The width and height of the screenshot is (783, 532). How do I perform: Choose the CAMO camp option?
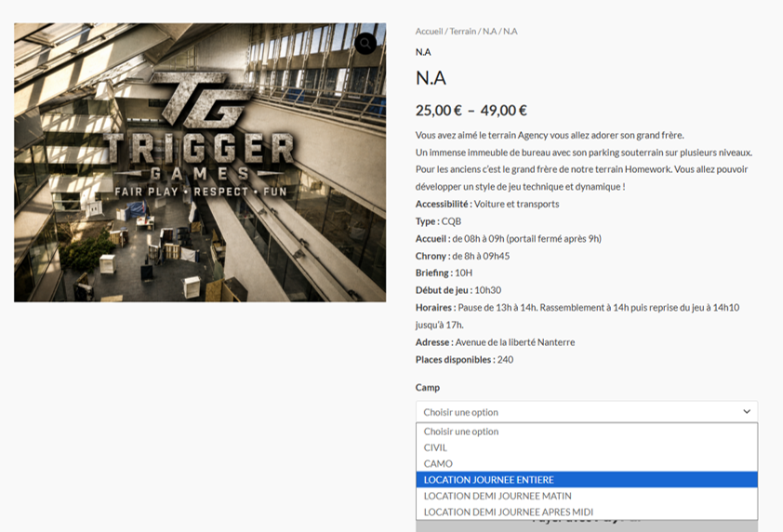[587, 463]
